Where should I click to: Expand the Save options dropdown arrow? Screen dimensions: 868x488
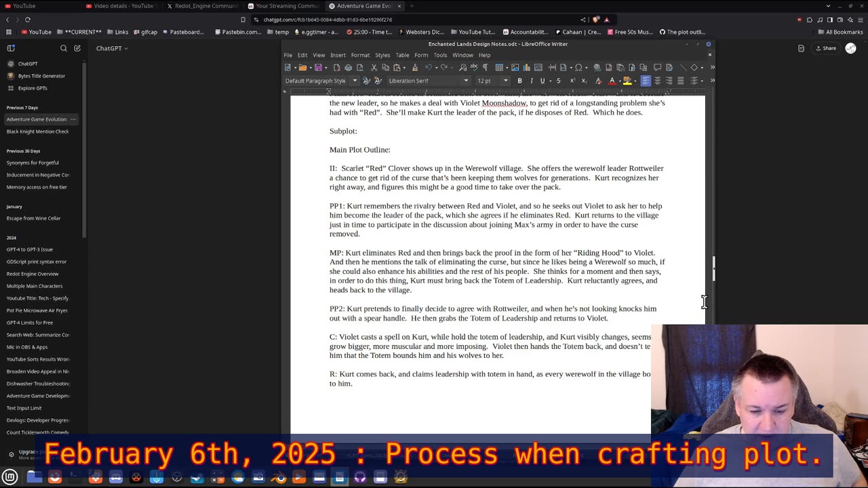pos(325,67)
